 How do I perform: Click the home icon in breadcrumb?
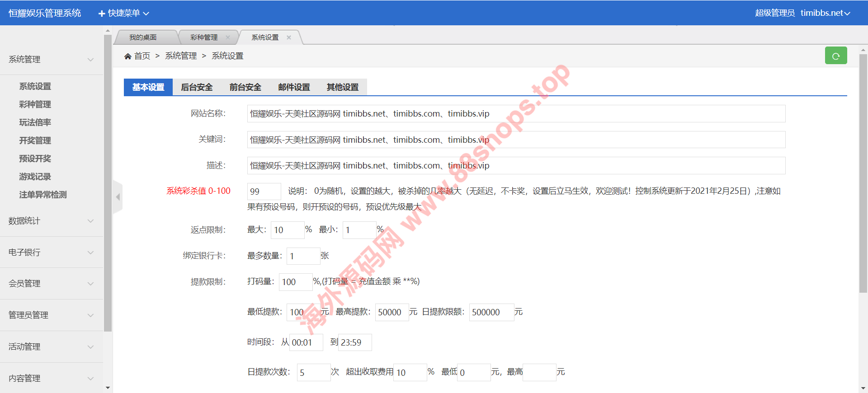coord(128,56)
